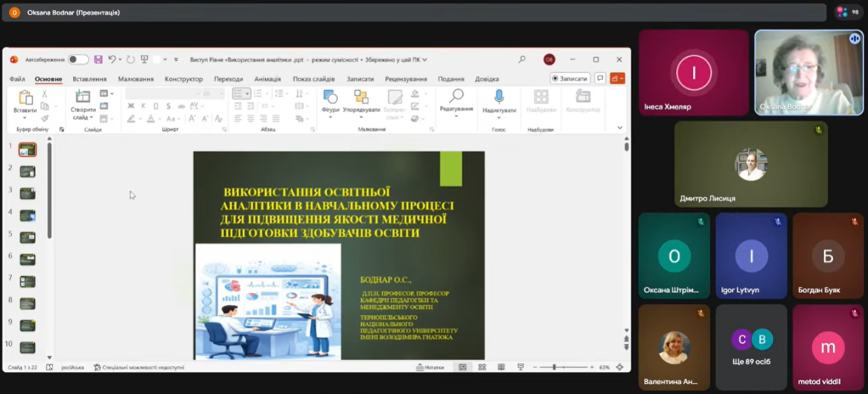Open the Вставлення ribbon tab

[89, 79]
